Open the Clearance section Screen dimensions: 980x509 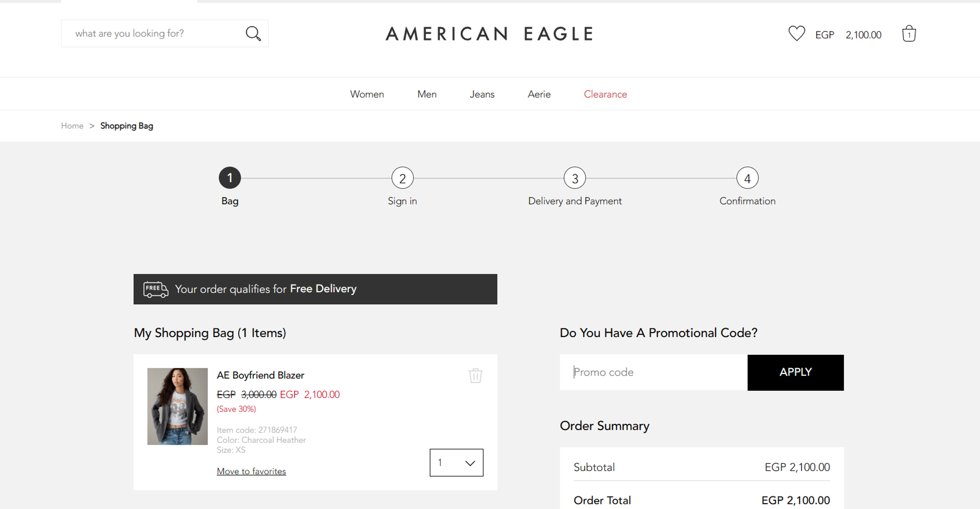tap(605, 94)
